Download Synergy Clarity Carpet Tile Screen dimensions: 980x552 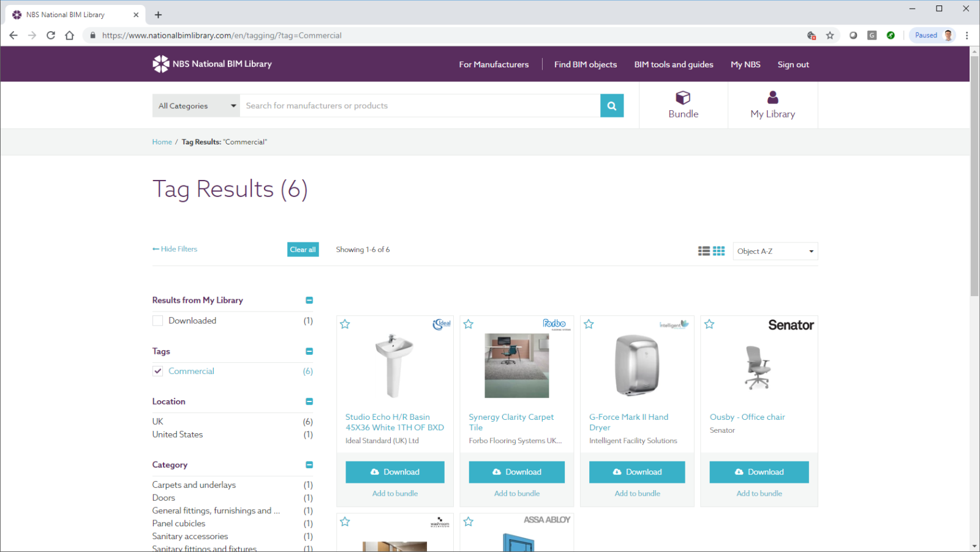517,472
